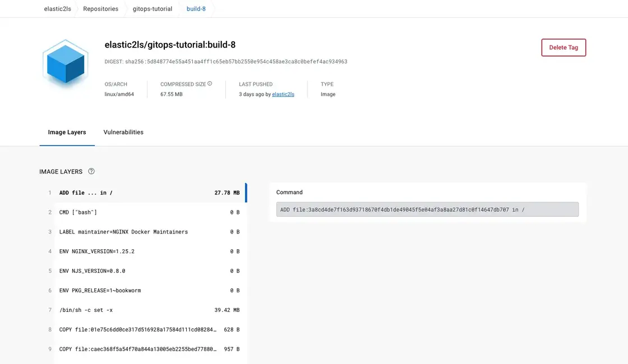Select the ENV NGINX_VERSION=1.25.2 layer
Screen dimensions: 628x364
(149, 251)
